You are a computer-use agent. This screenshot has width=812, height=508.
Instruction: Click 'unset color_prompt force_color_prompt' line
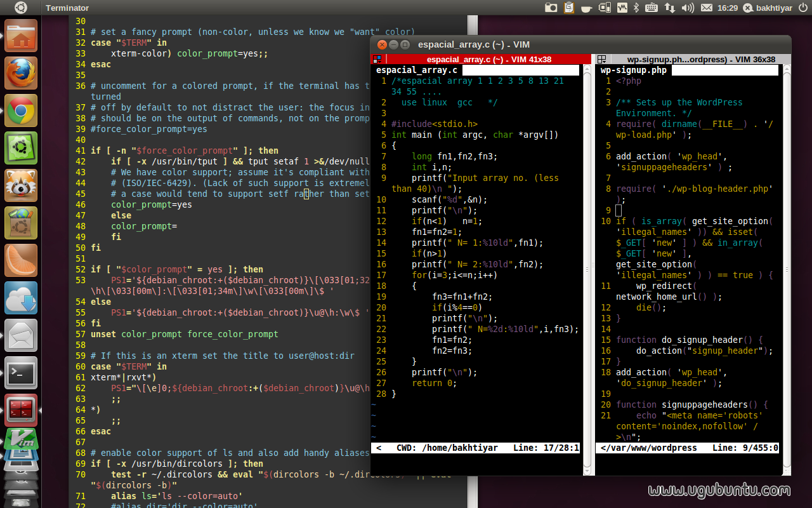[185, 334]
